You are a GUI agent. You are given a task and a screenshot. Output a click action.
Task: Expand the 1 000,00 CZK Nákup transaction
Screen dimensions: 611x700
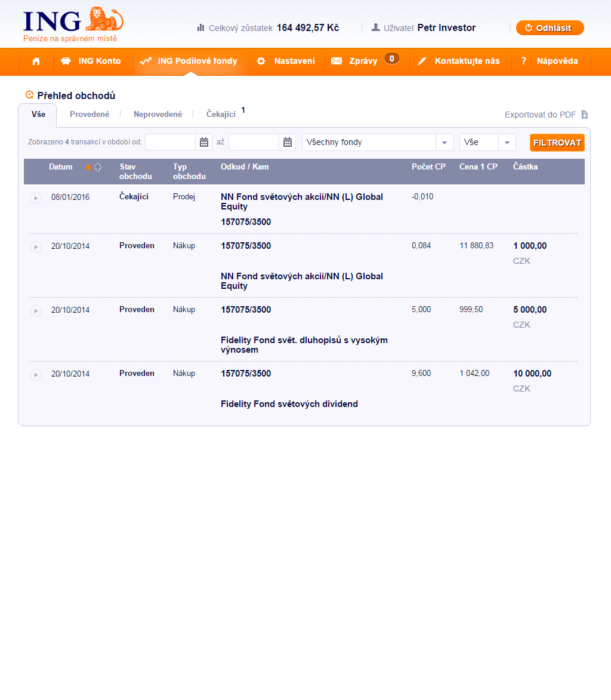point(36,246)
